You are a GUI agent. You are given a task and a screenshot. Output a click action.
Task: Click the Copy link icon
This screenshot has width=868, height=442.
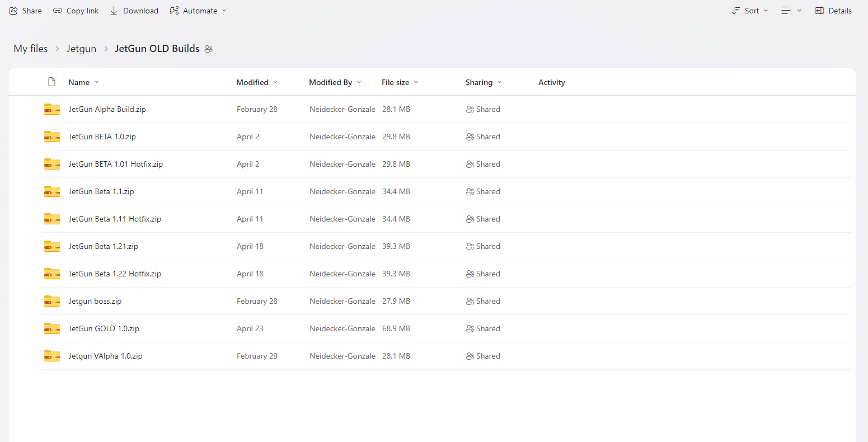tap(58, 11)
